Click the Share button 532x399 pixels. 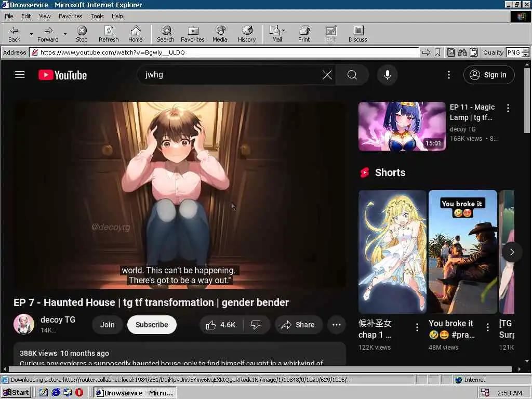[x=298, y=325]
